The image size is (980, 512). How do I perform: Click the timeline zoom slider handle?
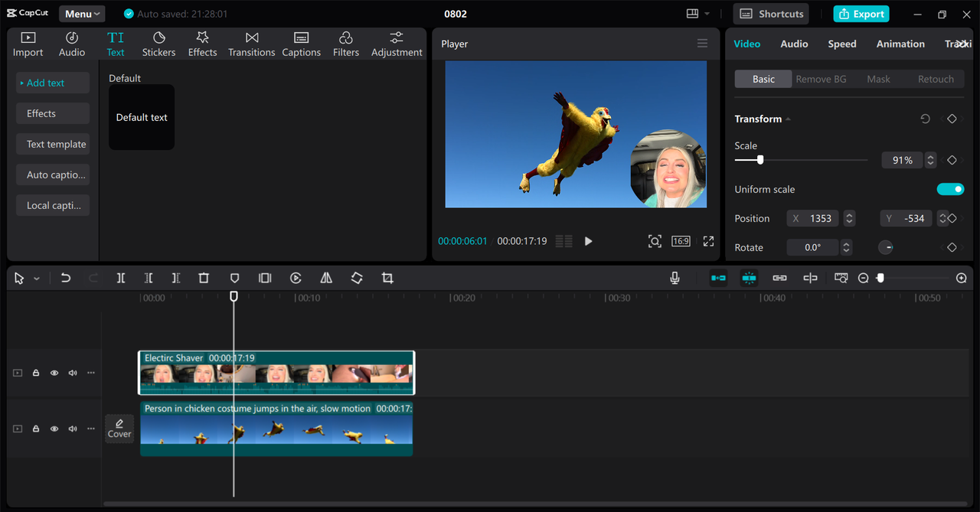click(880, 278)
